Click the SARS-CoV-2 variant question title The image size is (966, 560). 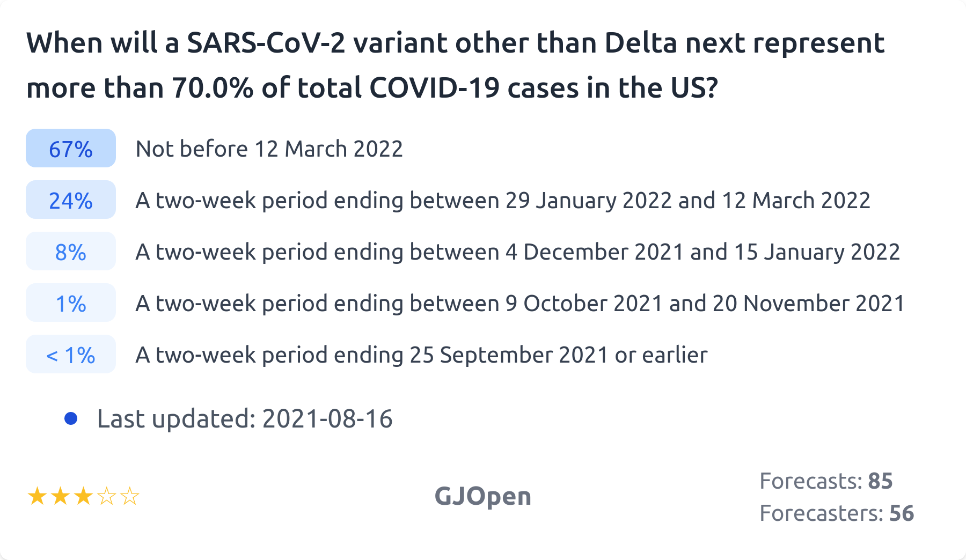point(455,65)
